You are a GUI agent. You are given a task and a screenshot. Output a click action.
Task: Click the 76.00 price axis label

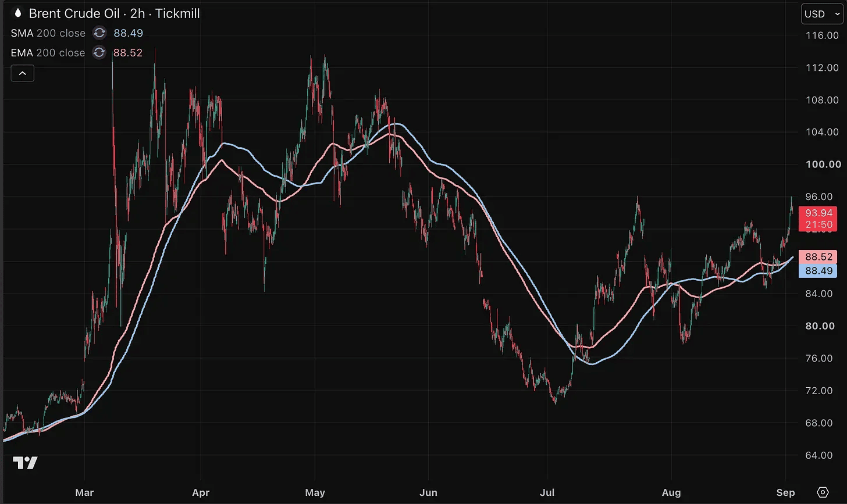point(818,358)
